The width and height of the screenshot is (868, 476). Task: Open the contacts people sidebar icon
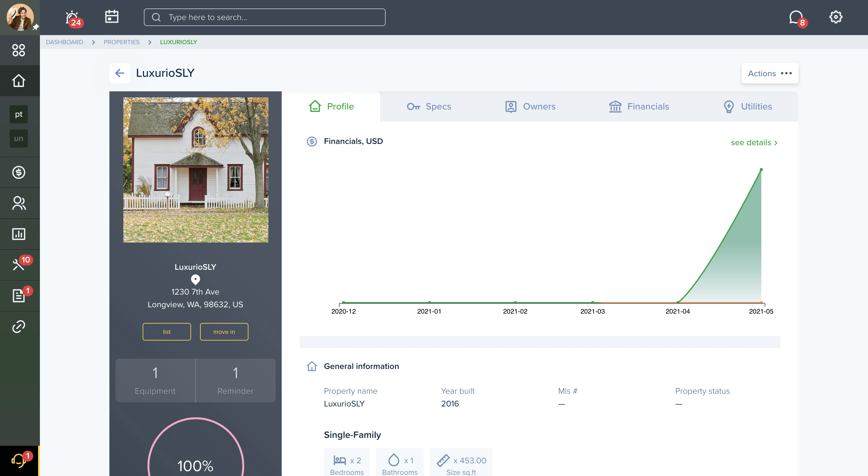click(x=18, y=203)
